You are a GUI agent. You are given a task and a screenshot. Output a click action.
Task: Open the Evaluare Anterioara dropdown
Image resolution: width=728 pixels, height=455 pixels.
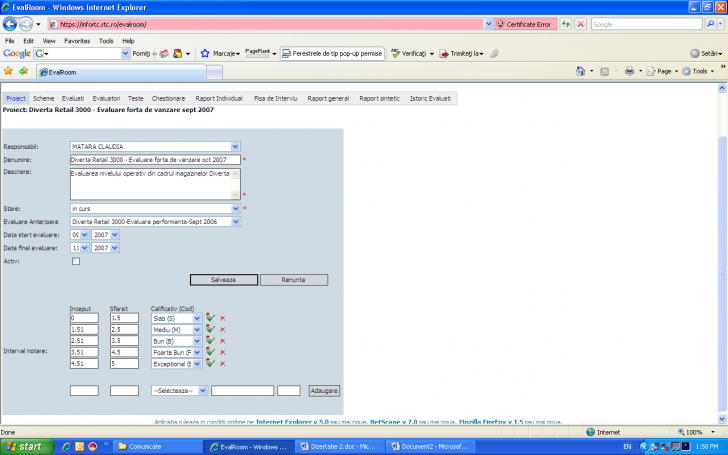[235, 221]
